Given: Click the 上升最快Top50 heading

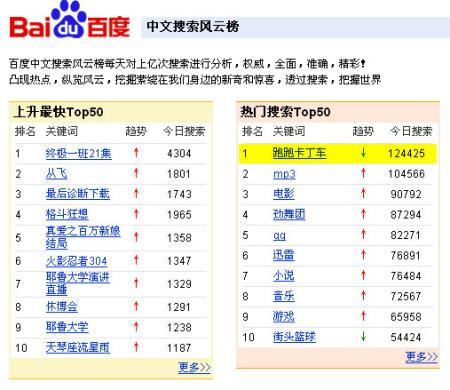Looking at the screenshot, I should point(58,112).
